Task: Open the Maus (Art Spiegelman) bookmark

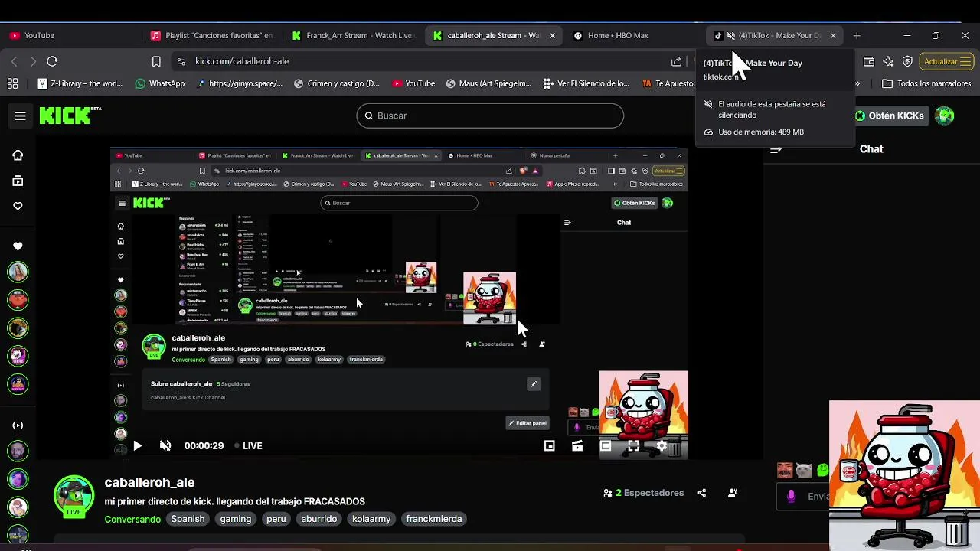Action: (488, 83)
